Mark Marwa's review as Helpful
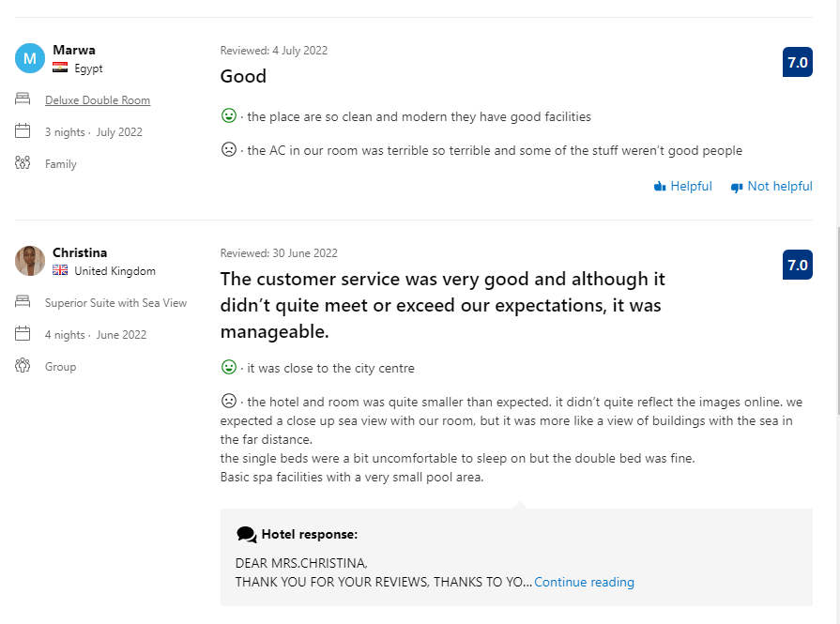The image size is (840, 624). (683, 187)
